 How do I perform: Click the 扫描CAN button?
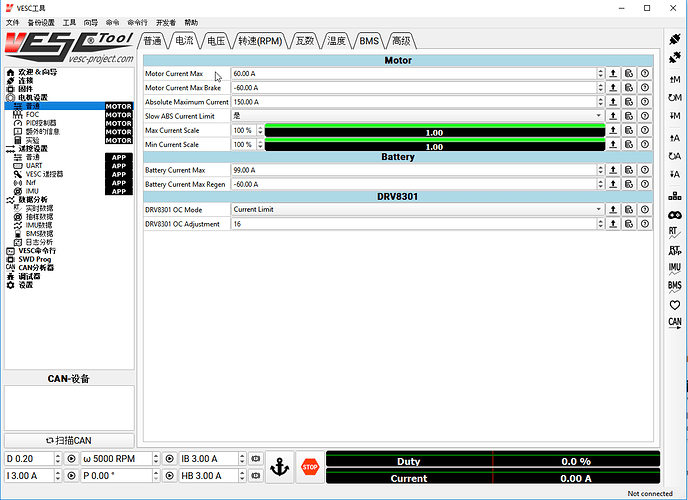point(69,440)
